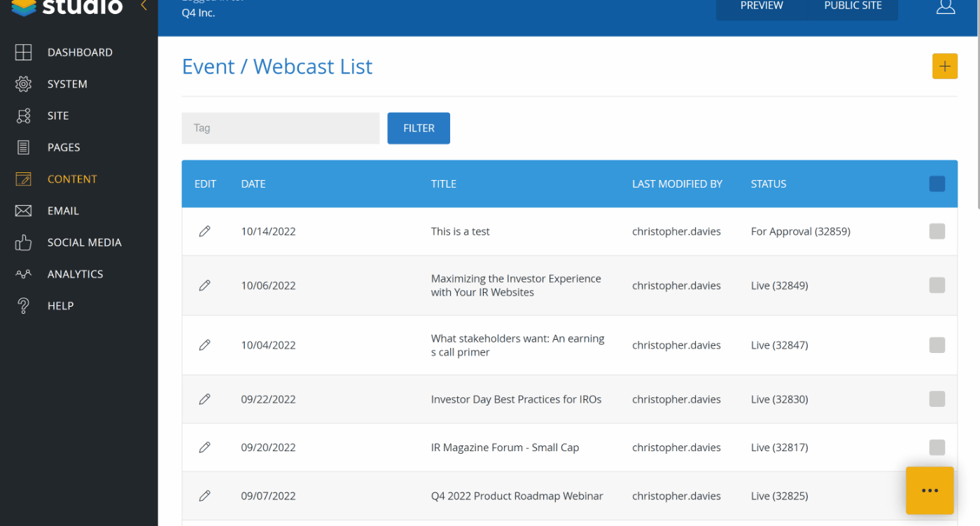Open the Public Site link

pyautogui.click(x=853, y=7)
